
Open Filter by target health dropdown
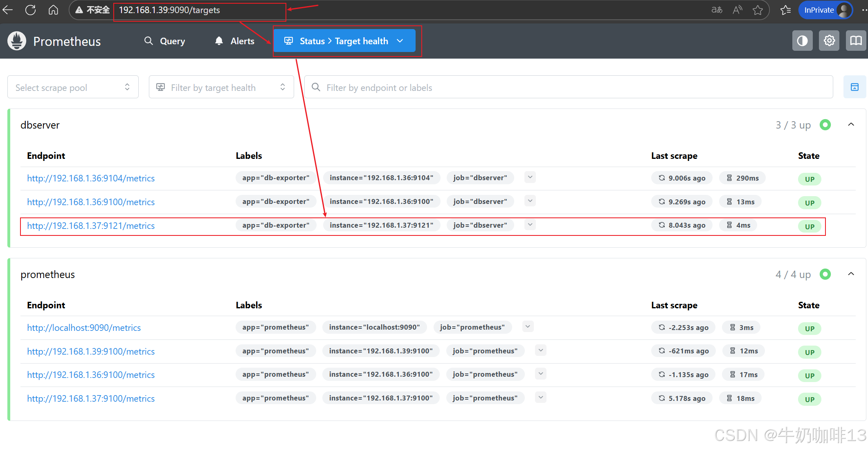221,87
